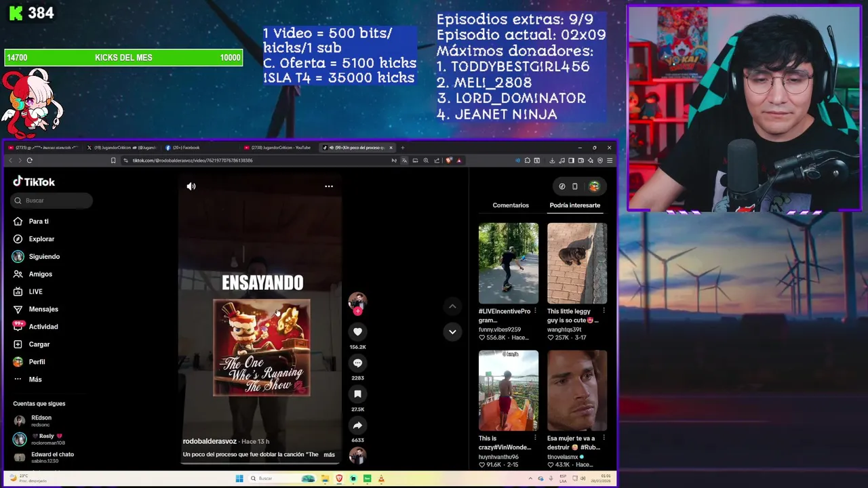Bookmark this page in address bar

tap(113, 161)
